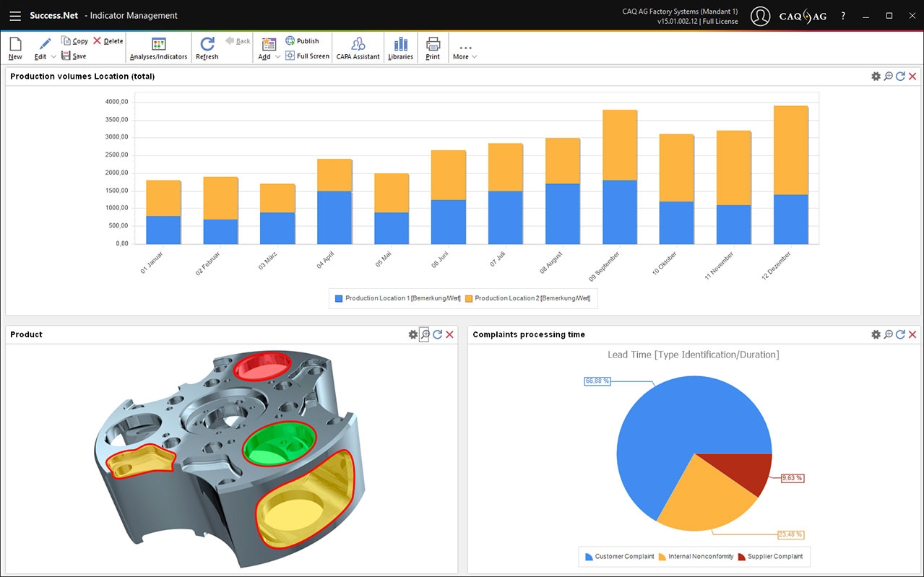
Task: Toggle Production Location 2 legend entry
Action: 527,298
